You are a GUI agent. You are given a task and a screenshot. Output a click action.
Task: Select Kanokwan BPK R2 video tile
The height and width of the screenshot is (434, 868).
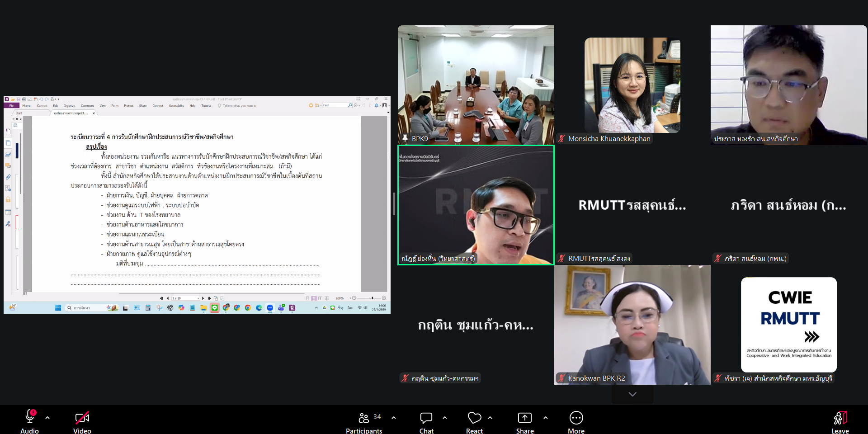(x=632, y=324)
